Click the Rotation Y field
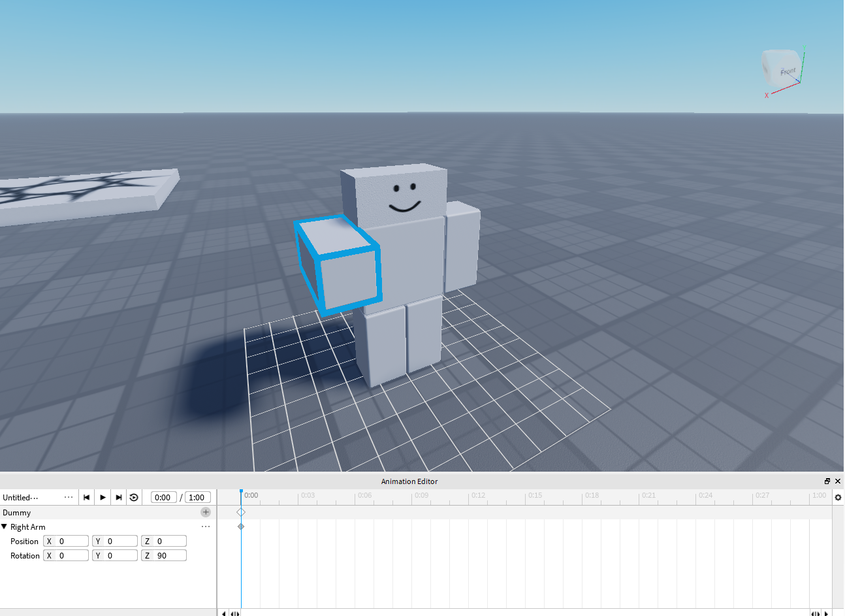 115,555
